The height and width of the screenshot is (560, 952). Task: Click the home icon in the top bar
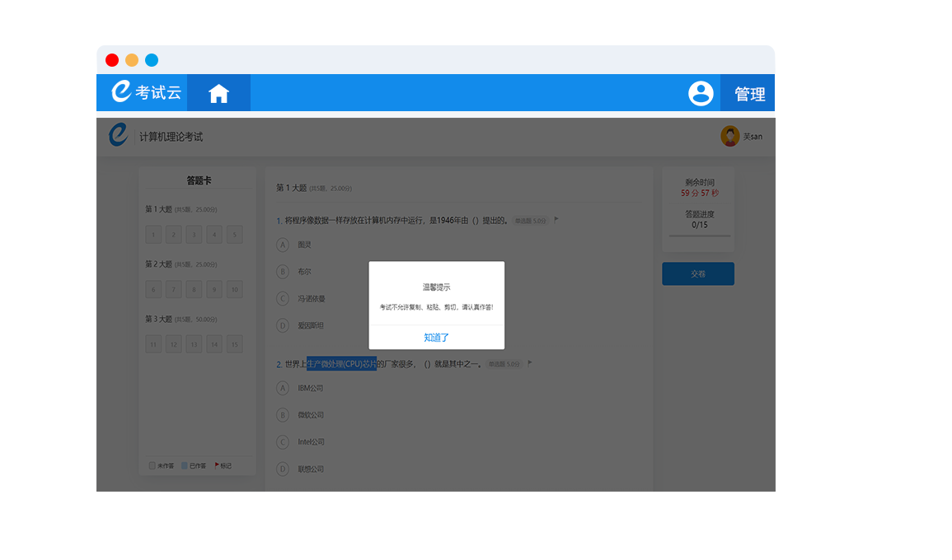[x=218, y=93]
